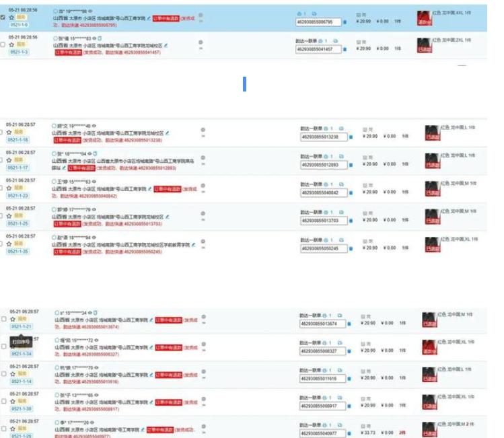This screenshot has height=438, width=504.
Task: Click the tracking number field 462930855012893
Action: click(x=324, y=165)
